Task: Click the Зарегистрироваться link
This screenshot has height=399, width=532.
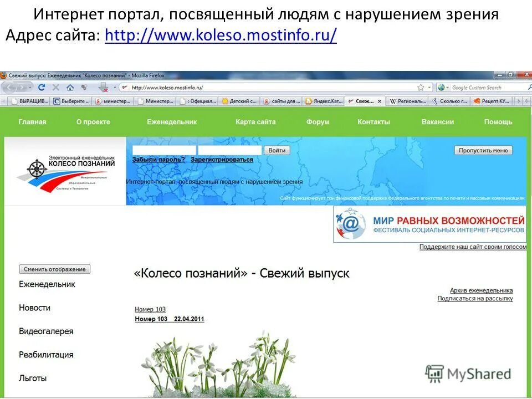Action: tap(222, 160)
